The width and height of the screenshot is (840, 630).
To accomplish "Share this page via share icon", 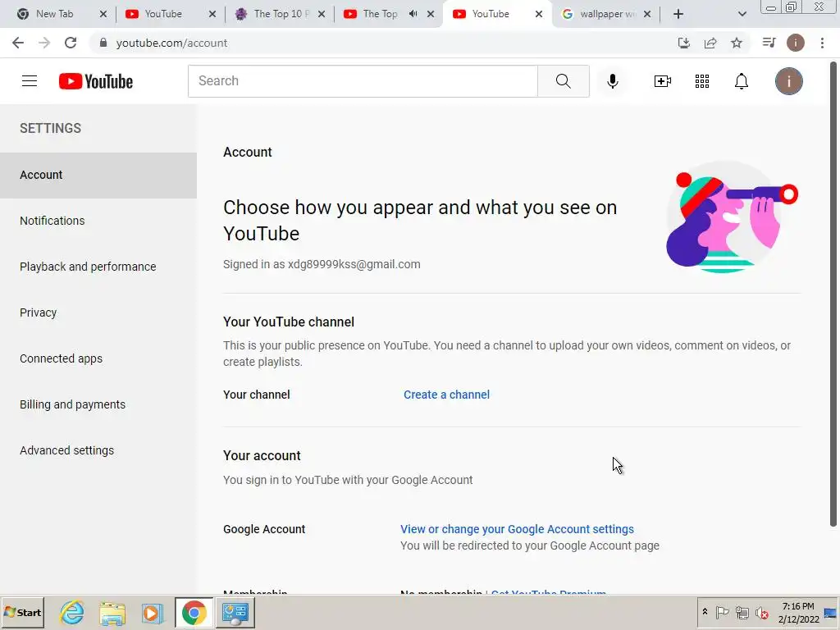I will pyautogui.click(x=710, y=43).
